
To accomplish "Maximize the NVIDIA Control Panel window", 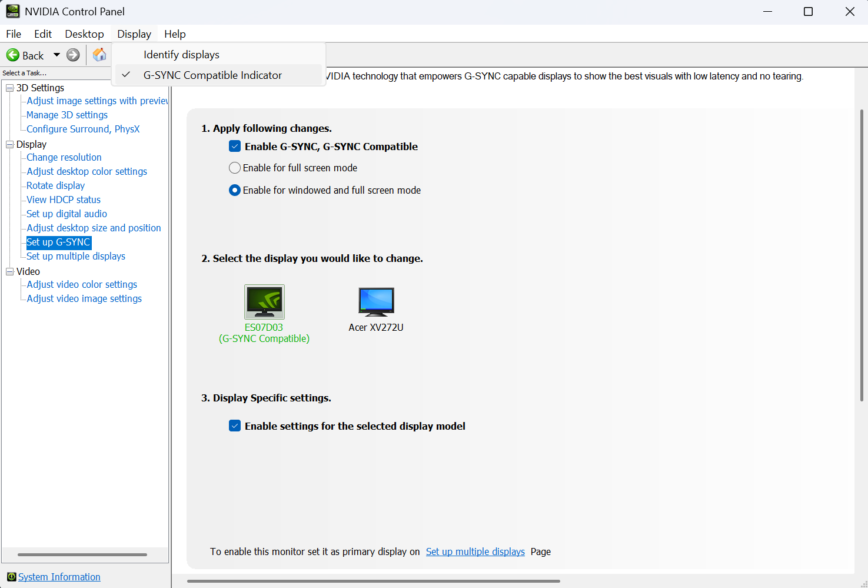I will [x=808, y=12].
